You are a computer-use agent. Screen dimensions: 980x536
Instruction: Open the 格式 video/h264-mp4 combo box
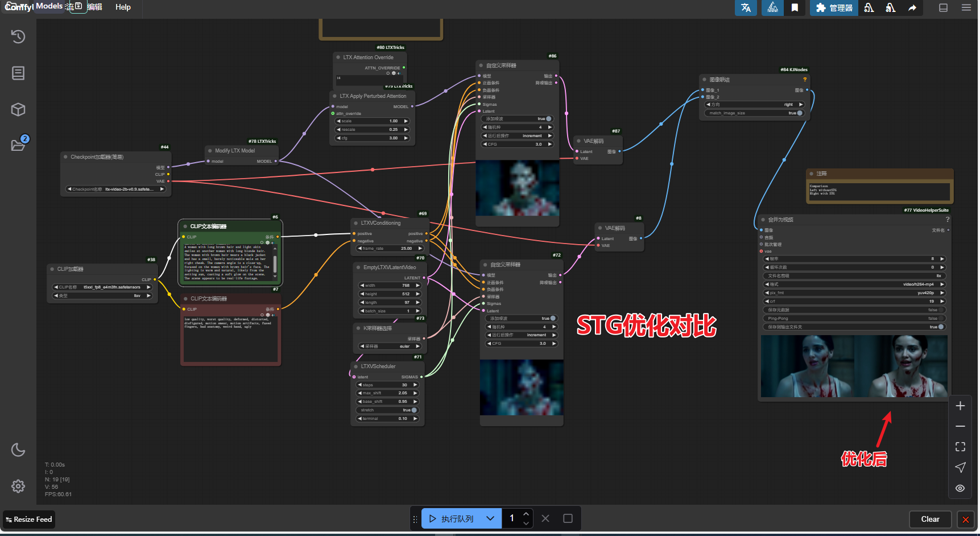click(853, 284)
